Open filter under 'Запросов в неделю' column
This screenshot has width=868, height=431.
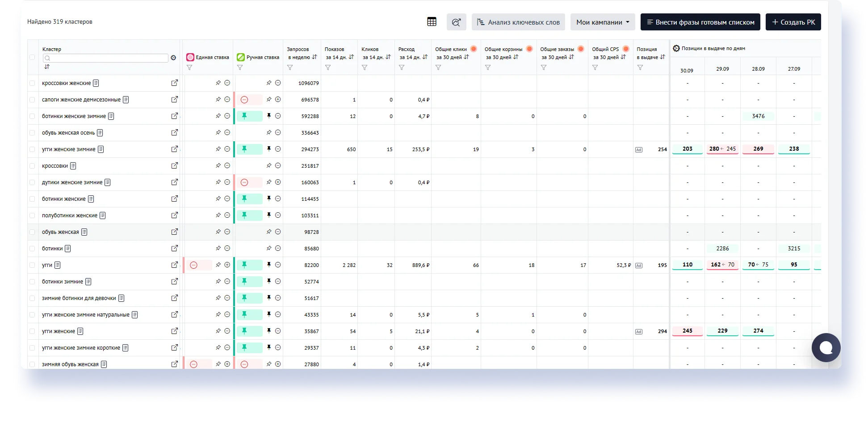point(290,68)
